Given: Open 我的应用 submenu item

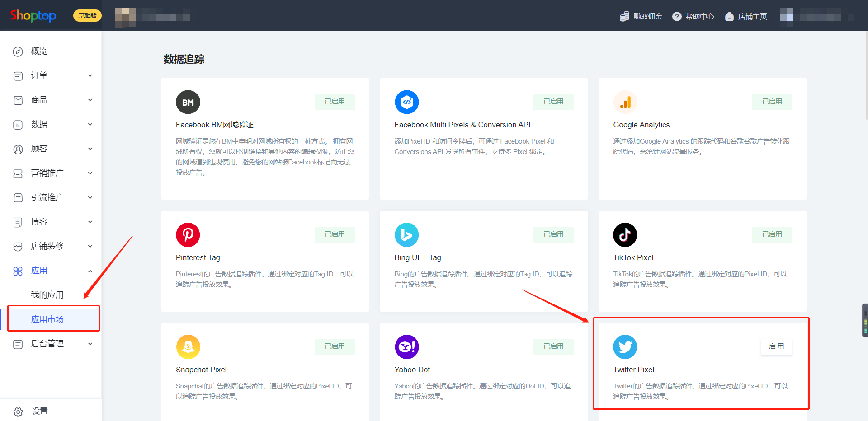Looking at the screenshot, I should (x=47, y=295).
